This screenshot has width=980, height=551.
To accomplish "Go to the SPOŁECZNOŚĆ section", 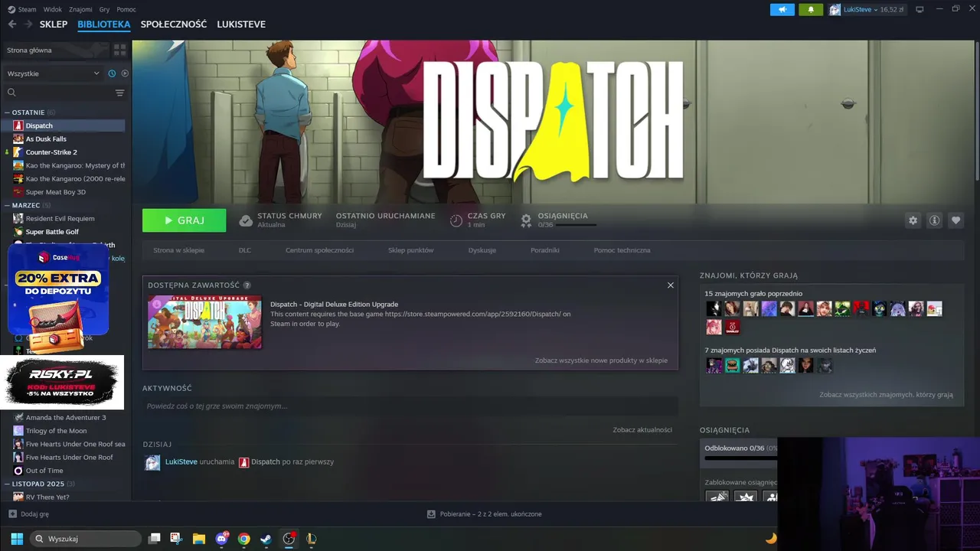I will (x=174, y=24).
